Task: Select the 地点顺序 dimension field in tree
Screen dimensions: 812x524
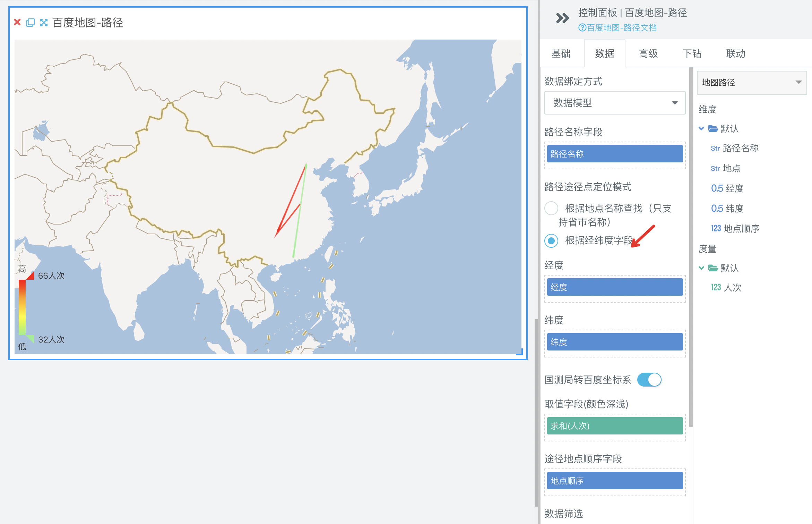Action: click(741, 228)
